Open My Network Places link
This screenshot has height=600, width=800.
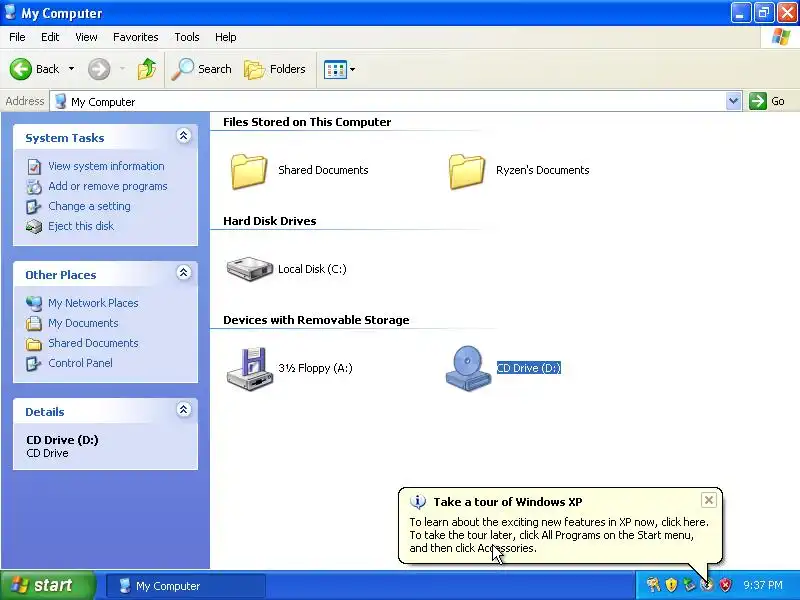tap(93, 303)
